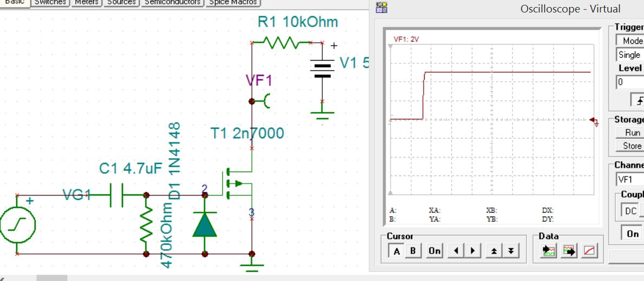Switch to the Spice Macros component tab
This screenshot has height=281, width=644.
[233, 3]
